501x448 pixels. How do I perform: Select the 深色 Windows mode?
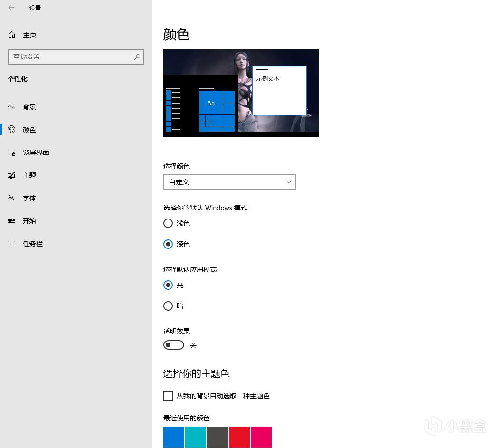pos(168,245)
